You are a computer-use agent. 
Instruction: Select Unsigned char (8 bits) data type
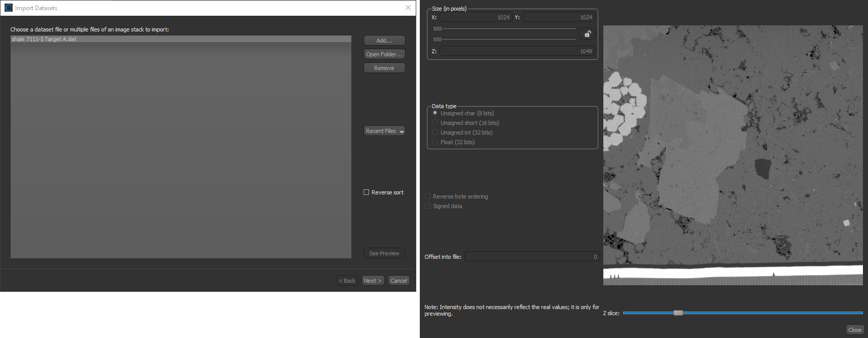(x=435, y=113)
